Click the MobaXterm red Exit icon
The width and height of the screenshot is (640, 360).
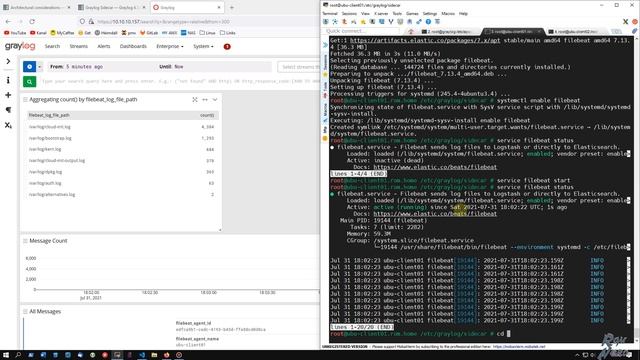635,22
